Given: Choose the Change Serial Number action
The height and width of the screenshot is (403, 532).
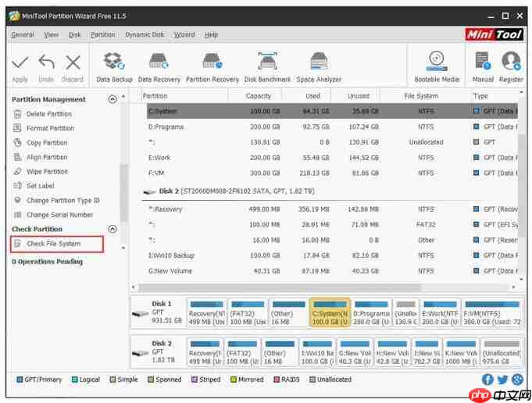Looking at the screenshot, I should pyautogui.click(x=59, y=215).
